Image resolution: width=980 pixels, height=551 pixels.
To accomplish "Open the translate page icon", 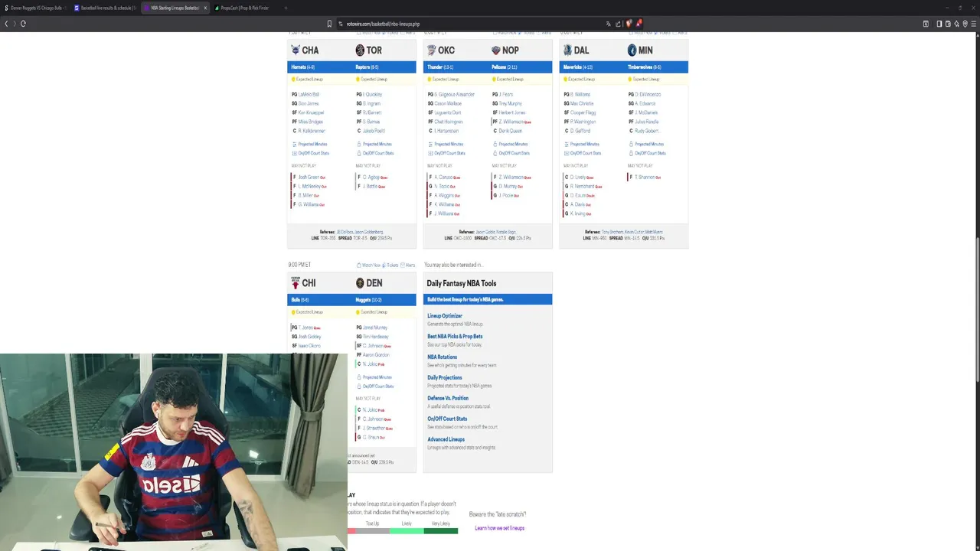I will [x=609, y=24].
